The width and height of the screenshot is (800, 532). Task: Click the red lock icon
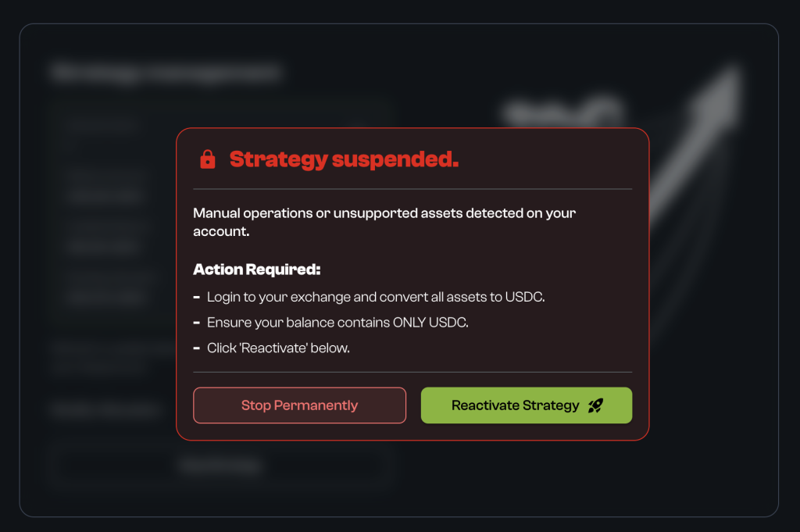tap(208, 159)
